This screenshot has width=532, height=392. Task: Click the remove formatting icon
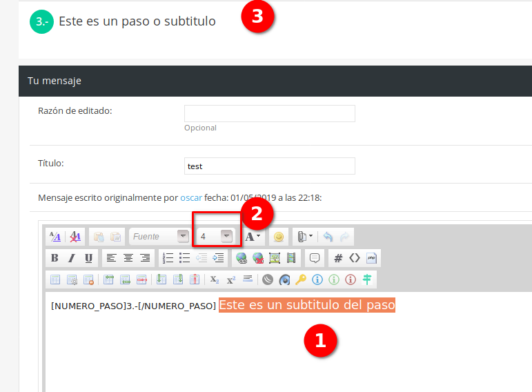pyautogui.click(x=75, y=236)
